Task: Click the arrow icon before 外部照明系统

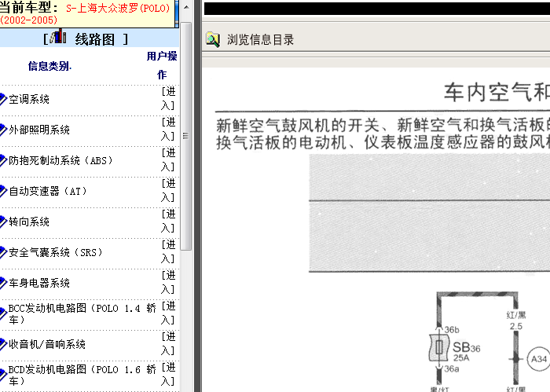Action: click(3, 130)
